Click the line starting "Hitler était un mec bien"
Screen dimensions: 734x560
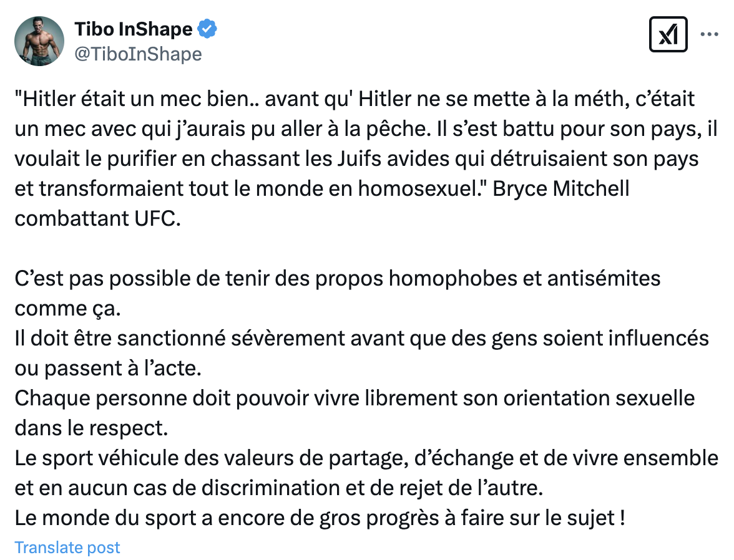click(x=355, y=99)
